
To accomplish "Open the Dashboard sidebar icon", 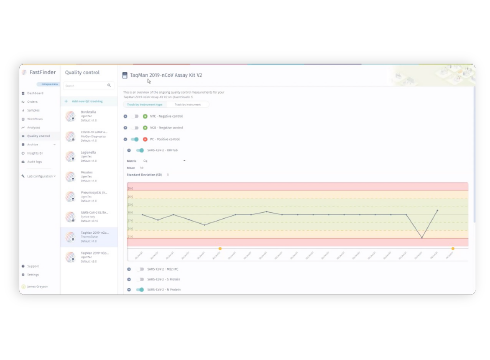I will point(23,93).
